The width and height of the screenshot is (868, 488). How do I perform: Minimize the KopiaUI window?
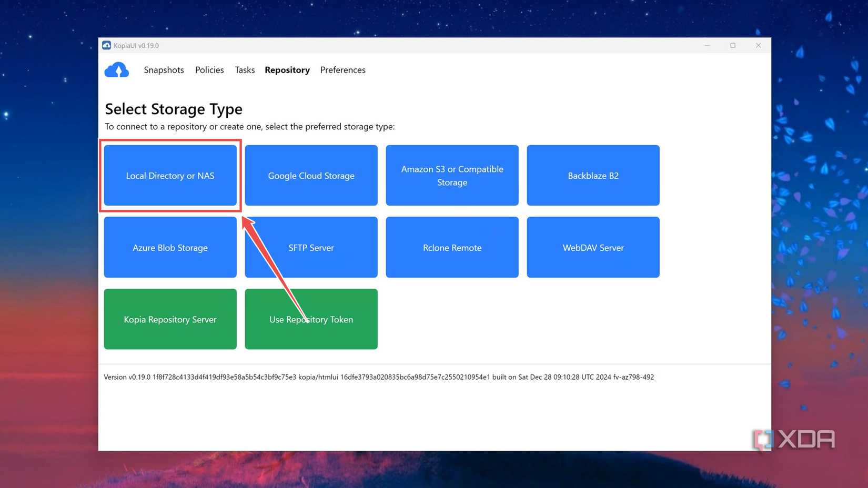point(708,45)
